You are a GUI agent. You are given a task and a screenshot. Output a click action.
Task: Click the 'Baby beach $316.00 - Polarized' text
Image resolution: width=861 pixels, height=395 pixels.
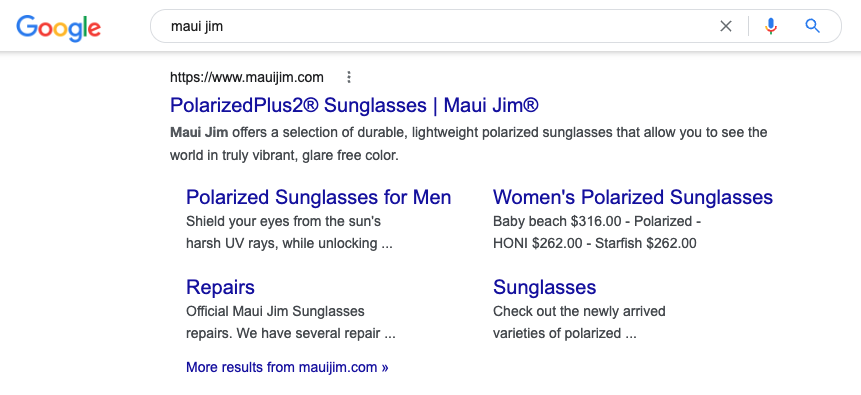[597, 221]
